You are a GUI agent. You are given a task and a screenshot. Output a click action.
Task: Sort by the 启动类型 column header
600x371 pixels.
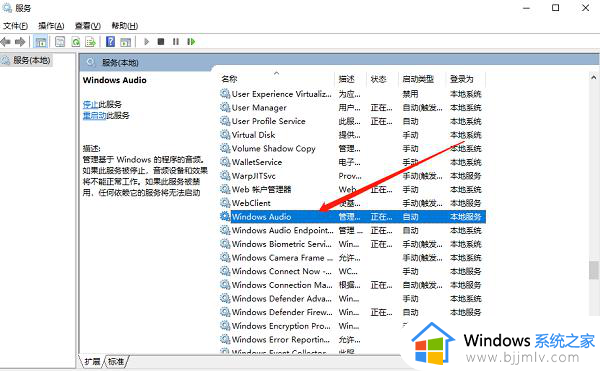tap(418, 79)
